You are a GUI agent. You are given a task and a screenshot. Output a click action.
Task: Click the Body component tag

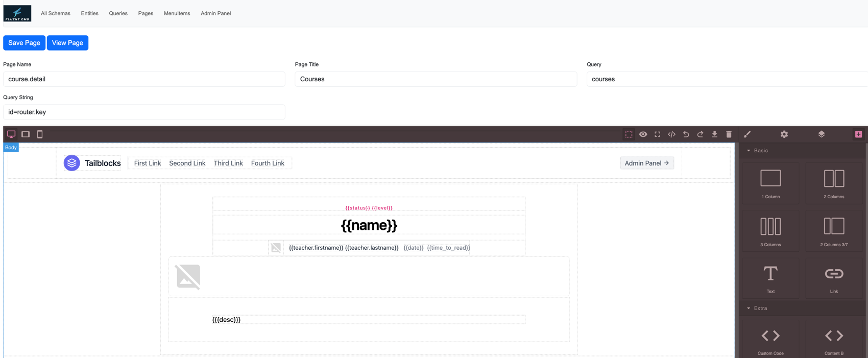[x=11, y=148]
